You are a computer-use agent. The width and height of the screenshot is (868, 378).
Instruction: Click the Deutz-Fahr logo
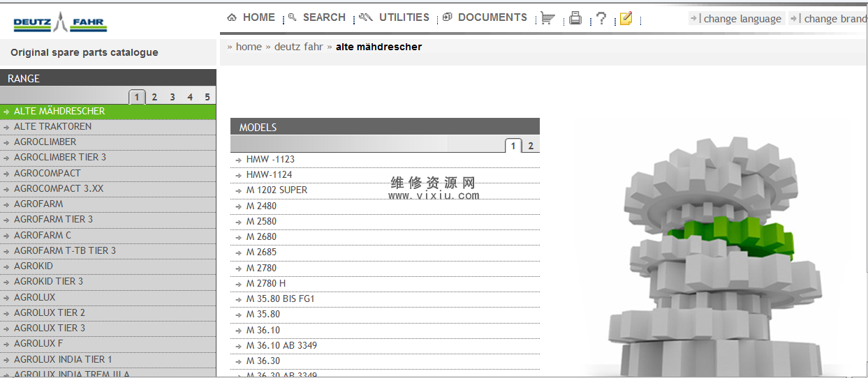coord(59,23)
